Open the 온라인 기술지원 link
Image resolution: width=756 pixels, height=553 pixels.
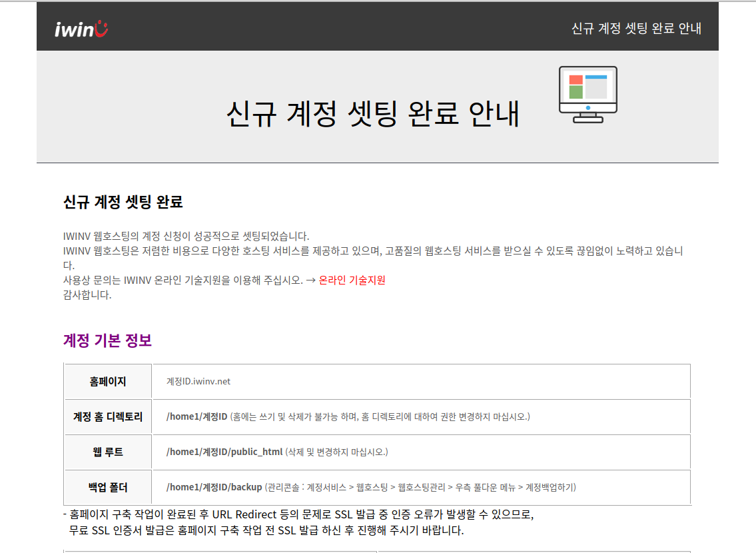(352, 280)
